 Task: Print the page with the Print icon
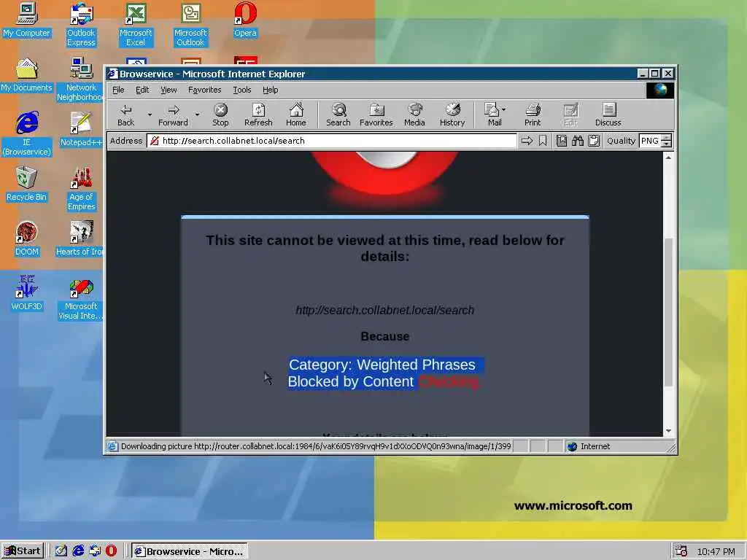coord(533,114)
